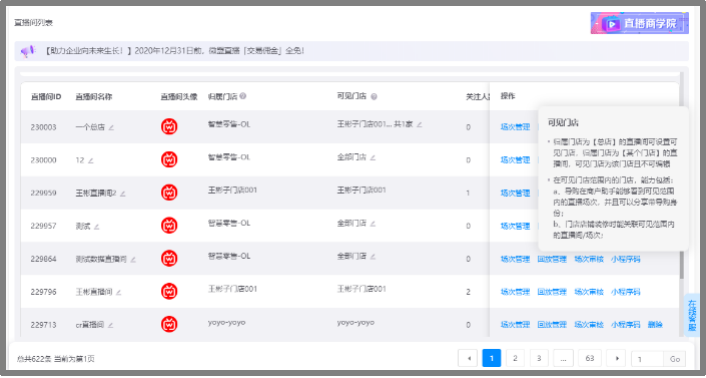Go to next page arrow
The width and height of the screenshot is (706, 378).
point(616,358)
